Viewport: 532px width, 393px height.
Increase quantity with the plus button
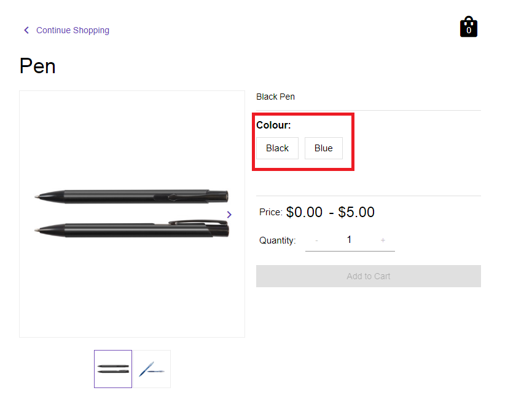[383, 240]
